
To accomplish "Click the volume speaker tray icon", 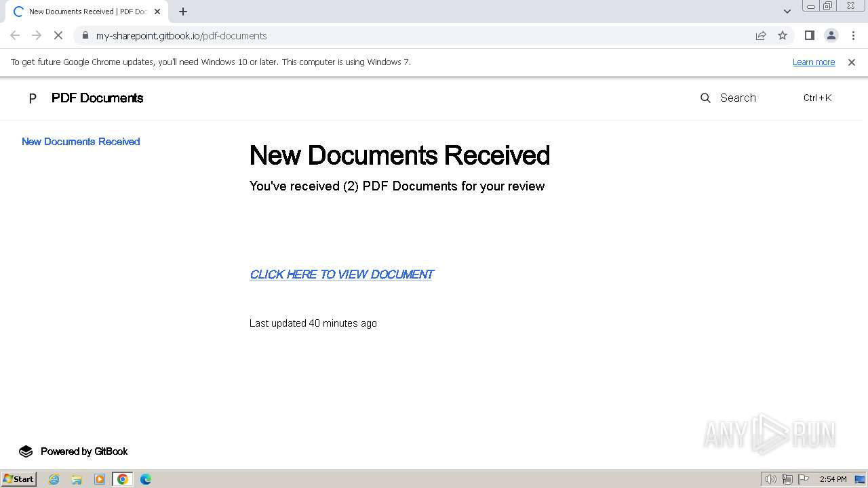I will [x=770, y=479].
